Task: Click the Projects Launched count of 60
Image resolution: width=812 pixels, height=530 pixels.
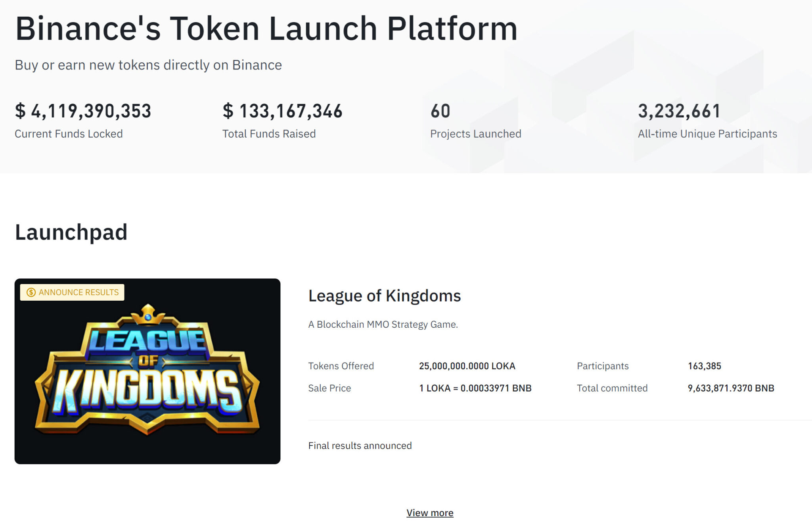Action: (440, 111)
